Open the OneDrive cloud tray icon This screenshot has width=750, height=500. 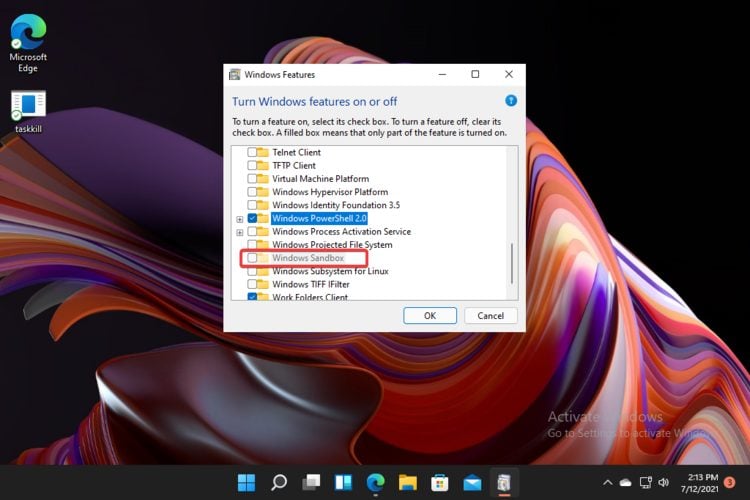626,483
